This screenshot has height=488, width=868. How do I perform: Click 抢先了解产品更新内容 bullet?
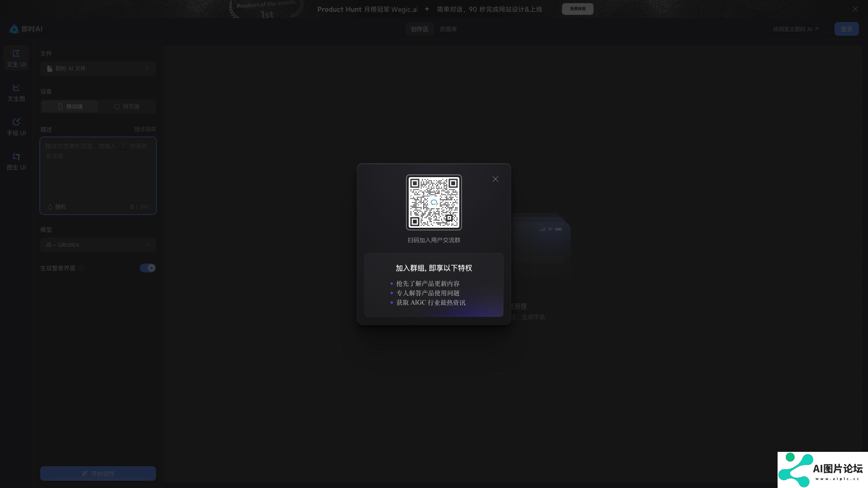(x=428, y=284)
